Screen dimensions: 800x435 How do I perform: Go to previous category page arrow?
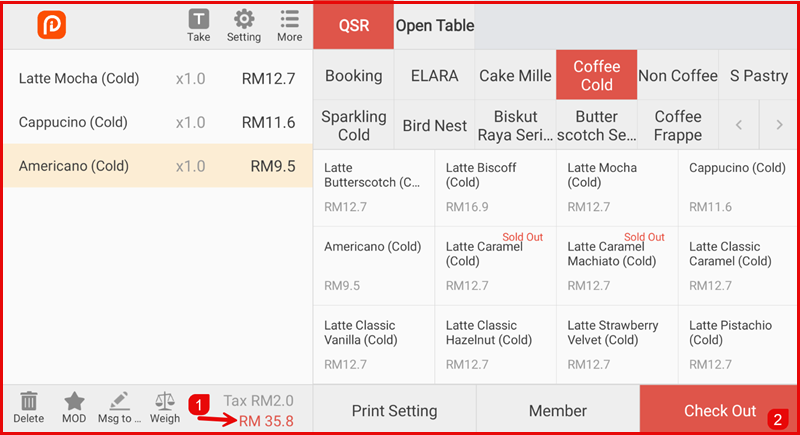tap(739, 125)
